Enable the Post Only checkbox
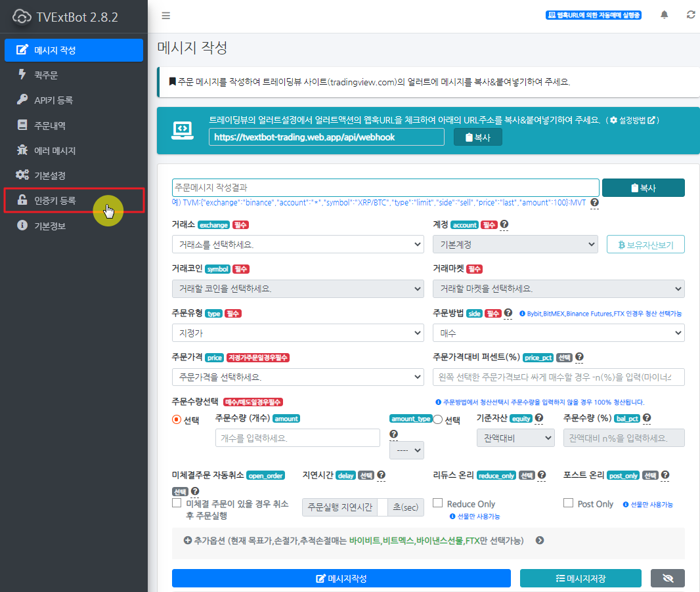The image size is (700, 592). (x=567, y=502)
